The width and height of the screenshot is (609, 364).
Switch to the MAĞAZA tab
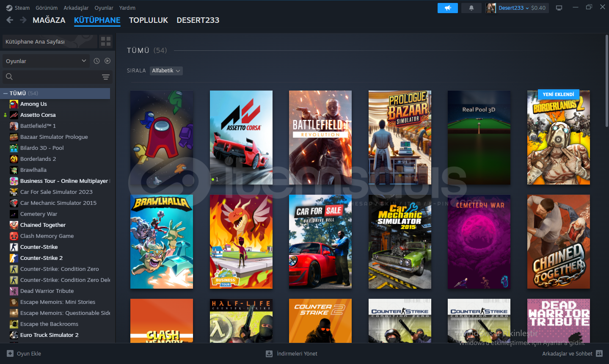49,20
